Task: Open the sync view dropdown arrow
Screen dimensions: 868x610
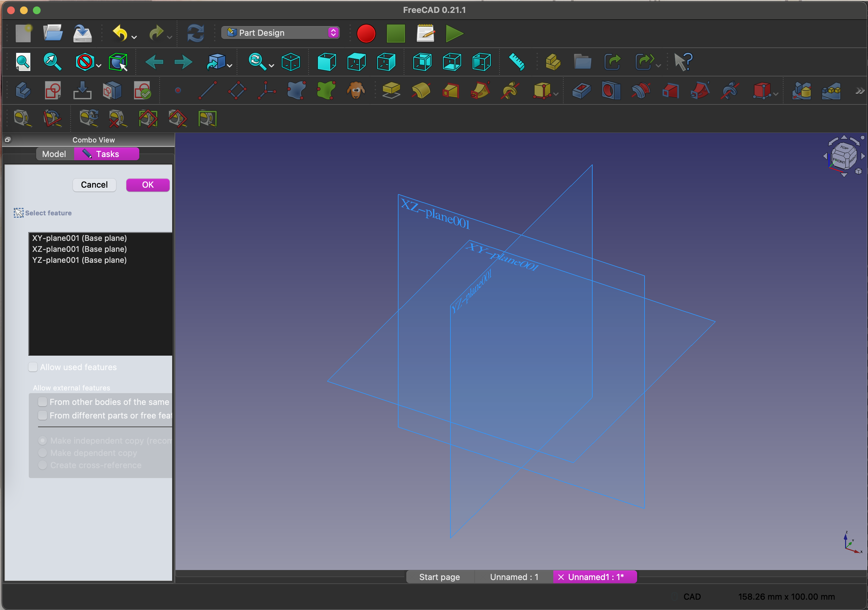Action: coord(271,66)
